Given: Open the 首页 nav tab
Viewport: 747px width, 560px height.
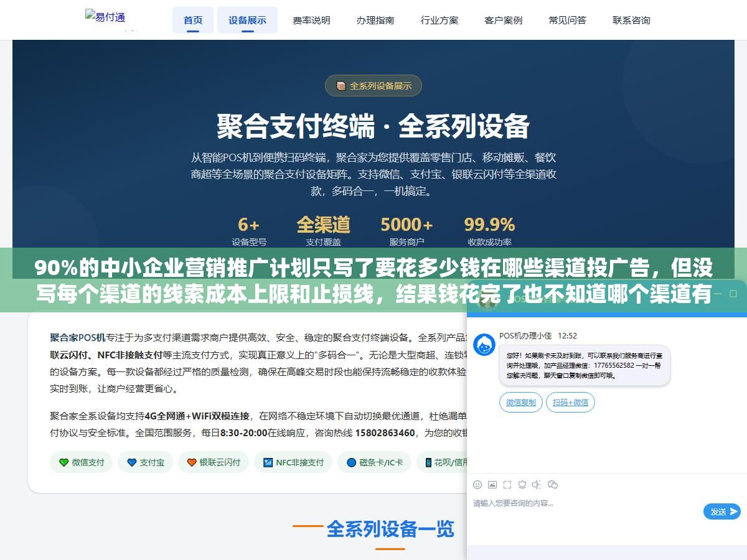Looking at the screenshot, I should coord(193,20).
